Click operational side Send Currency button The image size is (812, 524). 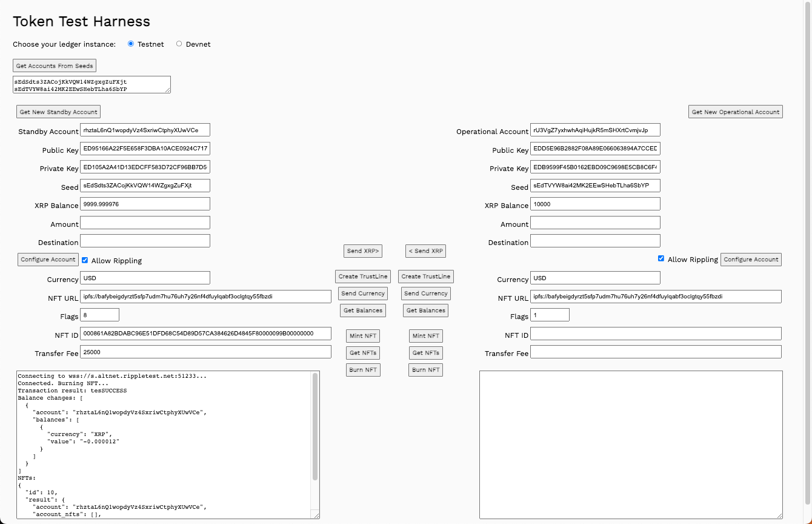[425, 294]
